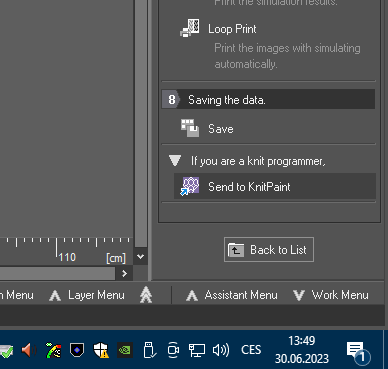Click the safely remove USB hardware icon
This screenshot has height=369, width=388.
coord(149,350)
